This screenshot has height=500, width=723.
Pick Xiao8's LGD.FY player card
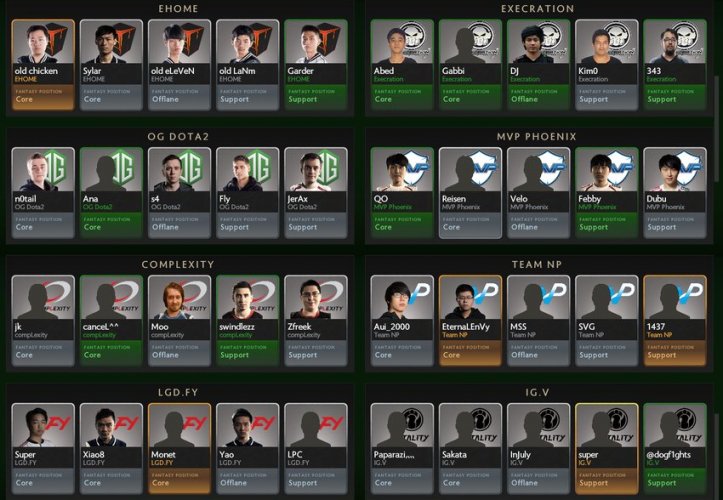coord(111,448)
